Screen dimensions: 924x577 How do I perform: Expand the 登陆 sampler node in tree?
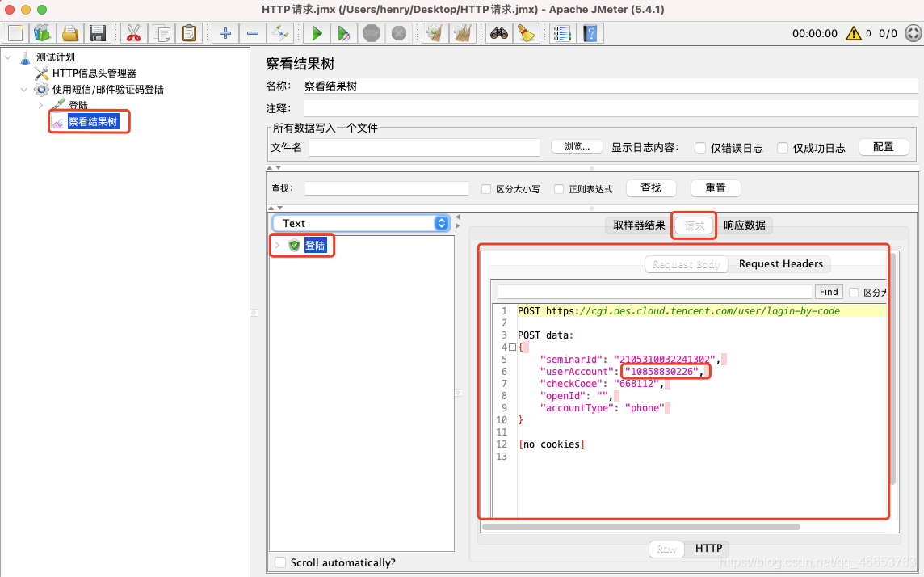coord(40,106)
